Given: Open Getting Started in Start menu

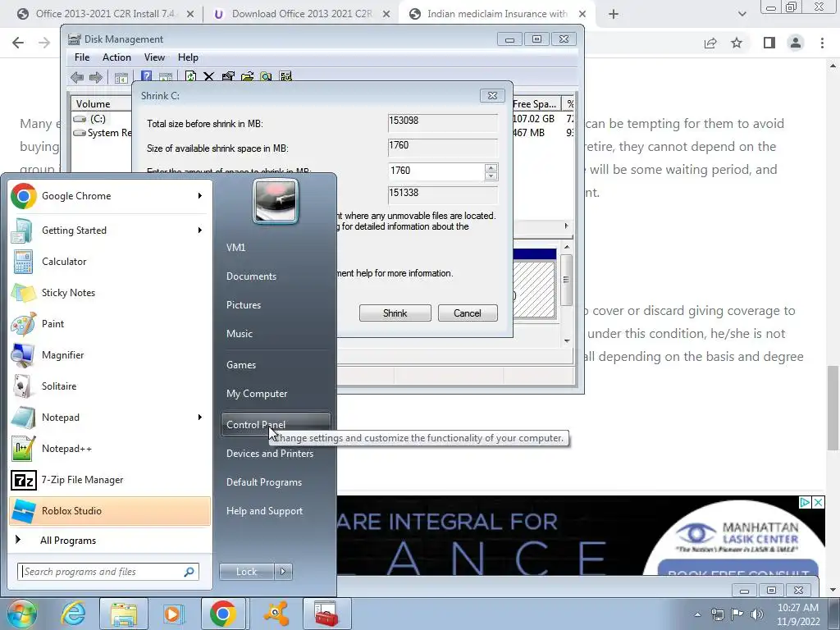Looking at the screenshot, I should coord(110,231).
